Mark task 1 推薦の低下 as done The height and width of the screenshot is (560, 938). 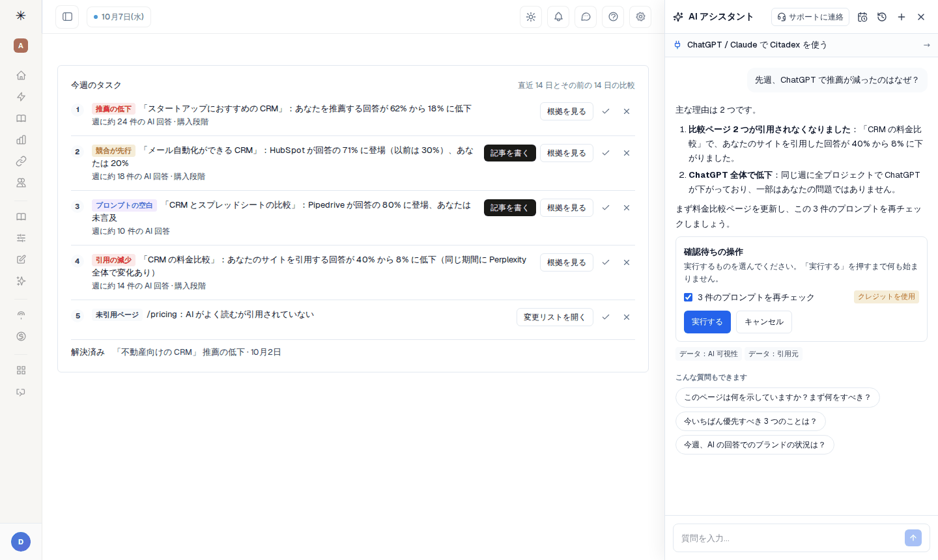606,111
